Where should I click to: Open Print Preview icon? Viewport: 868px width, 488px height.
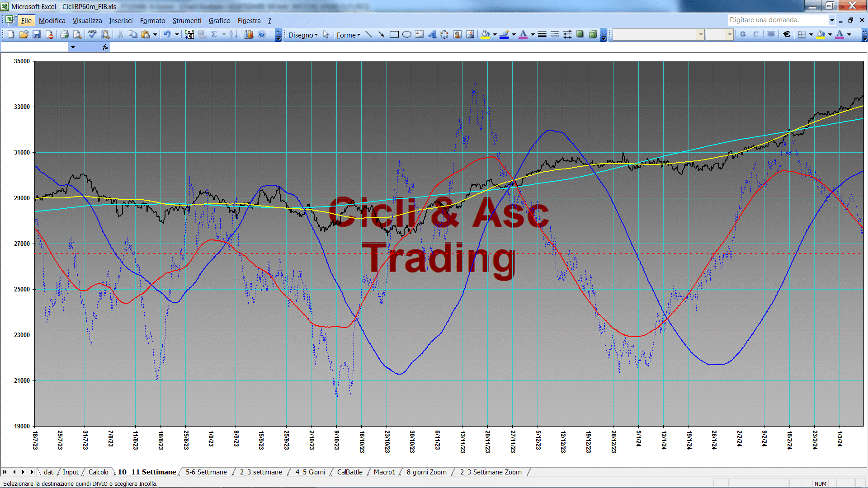[x=77, y=34]
